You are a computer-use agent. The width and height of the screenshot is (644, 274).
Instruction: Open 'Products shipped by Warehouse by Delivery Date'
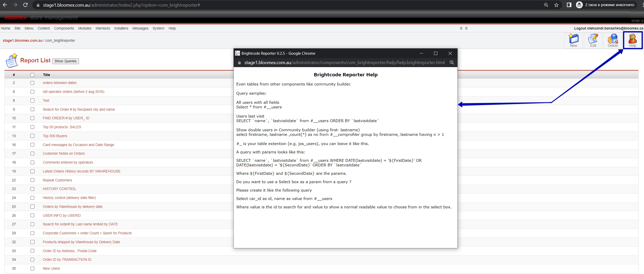click(81, 242)
